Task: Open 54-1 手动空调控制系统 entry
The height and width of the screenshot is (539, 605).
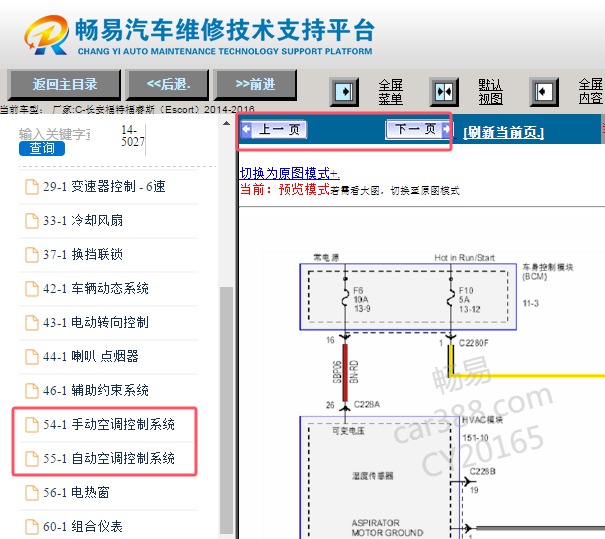Action: pos(108,424)
